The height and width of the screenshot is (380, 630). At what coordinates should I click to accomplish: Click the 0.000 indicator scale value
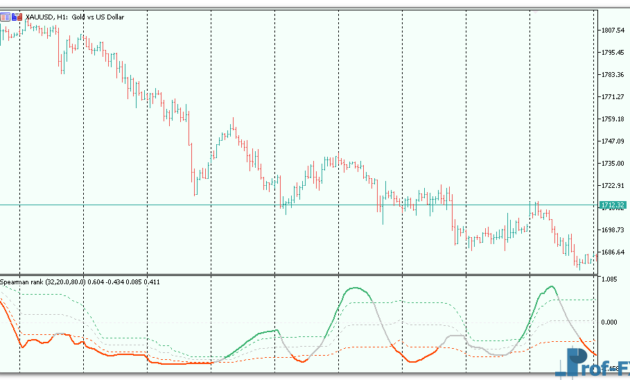[610, 322]
